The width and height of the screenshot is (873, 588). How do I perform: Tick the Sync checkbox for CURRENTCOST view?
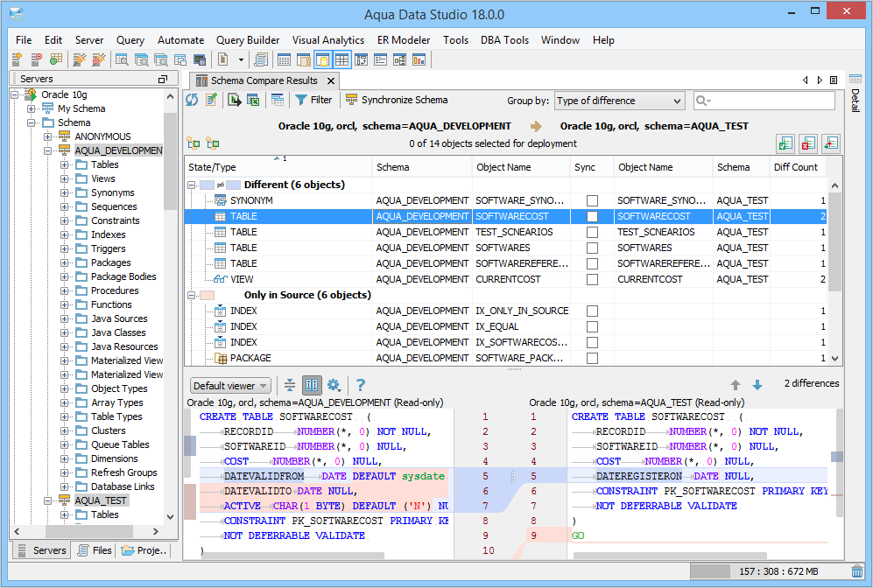(x=592, y=280)
